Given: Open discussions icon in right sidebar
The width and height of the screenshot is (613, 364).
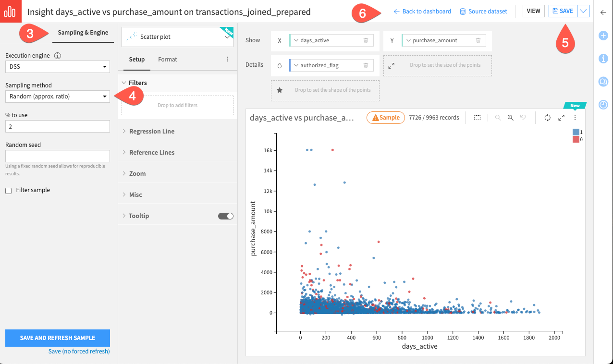Looking at the screenshot, I should [603, 82].
